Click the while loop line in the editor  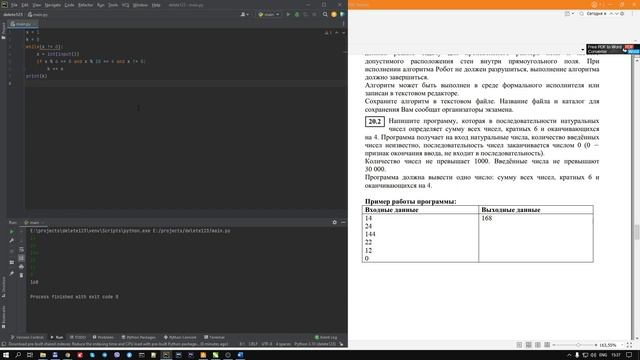point(44,47)
